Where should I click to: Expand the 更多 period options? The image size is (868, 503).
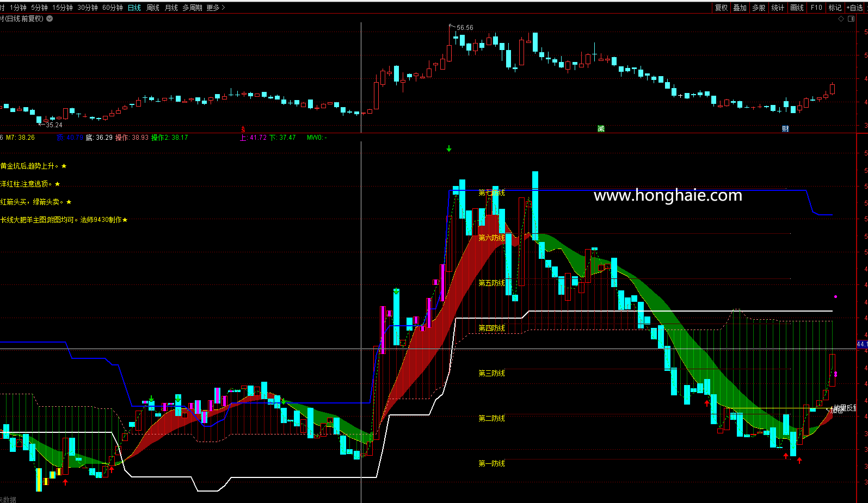tap(216, 8)
